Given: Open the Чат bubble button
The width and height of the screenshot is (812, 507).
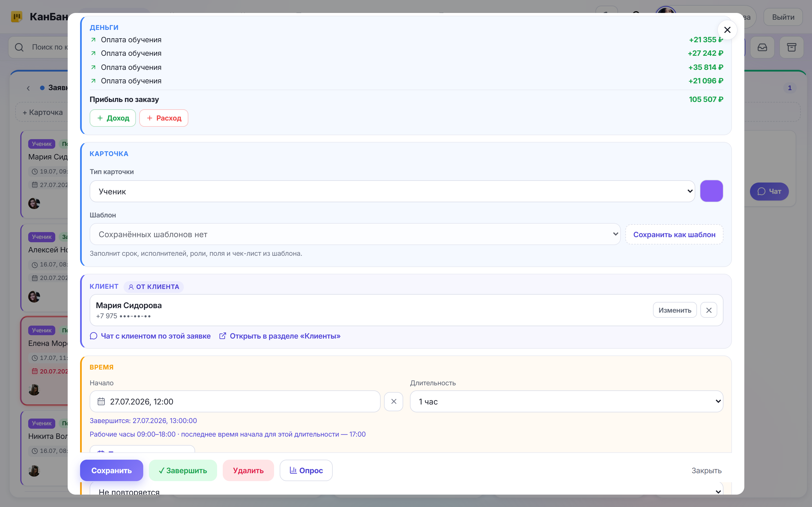Looking at the screenshot, I should [769, 192].
